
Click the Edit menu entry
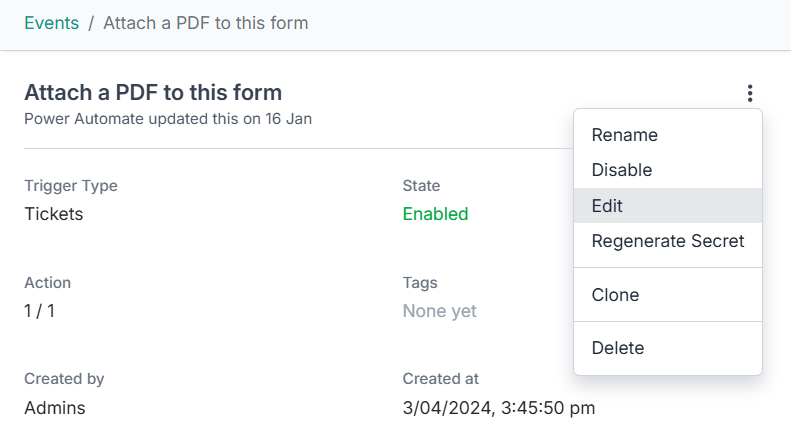(x=607, y=206)
